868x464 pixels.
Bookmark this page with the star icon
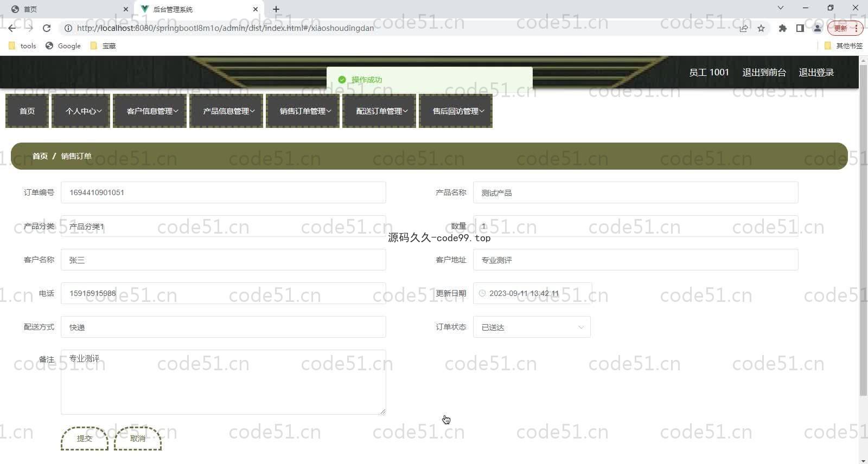pos(761,28)
